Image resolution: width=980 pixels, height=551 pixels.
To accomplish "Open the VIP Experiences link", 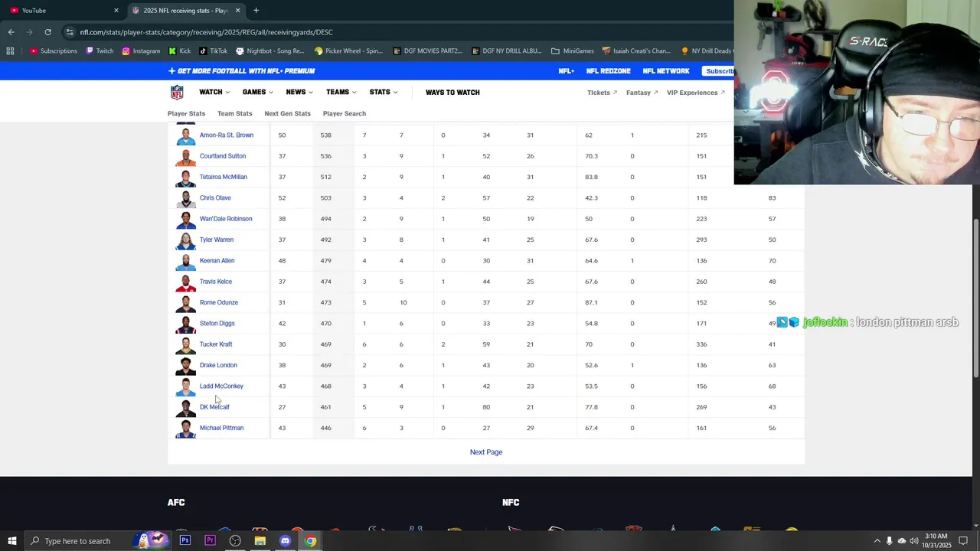I will point(695,93).
